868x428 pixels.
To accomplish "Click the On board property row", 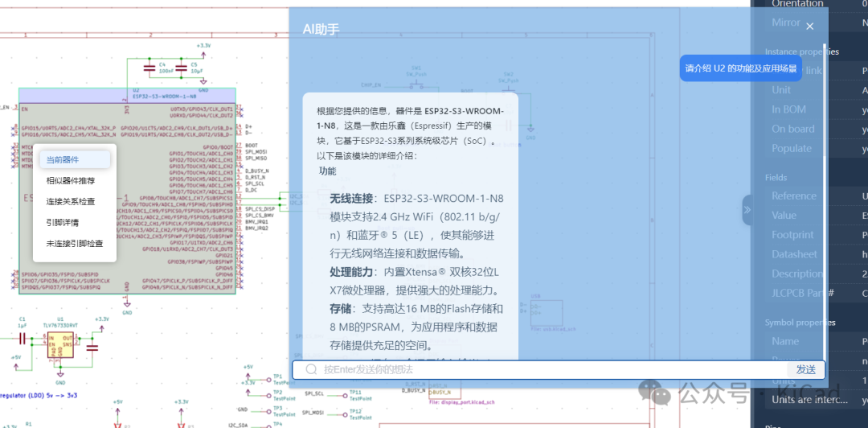I will (x=817, y=129).
